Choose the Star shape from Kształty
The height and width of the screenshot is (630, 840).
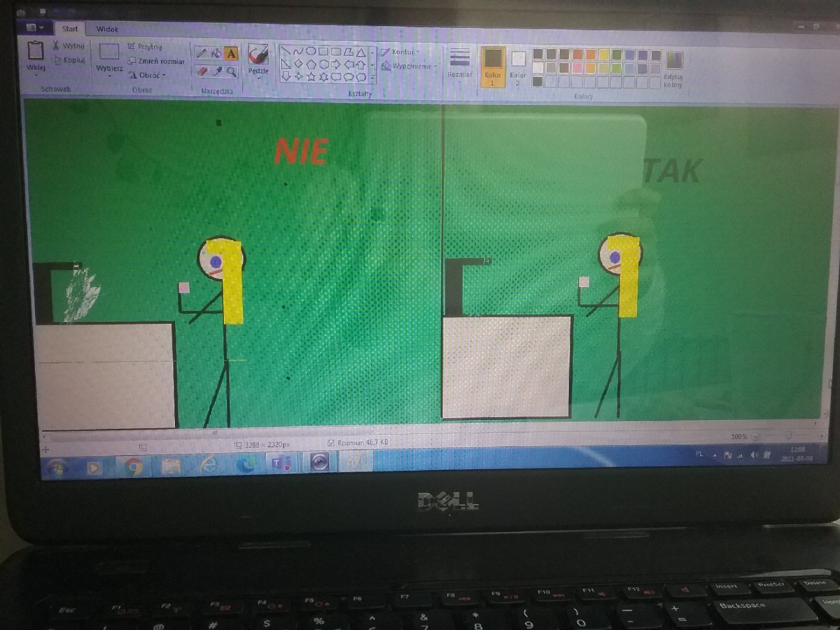tap(311, 77)
